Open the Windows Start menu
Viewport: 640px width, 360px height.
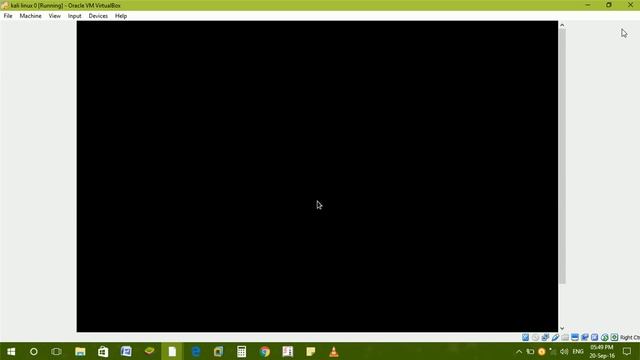click(11, 351)
